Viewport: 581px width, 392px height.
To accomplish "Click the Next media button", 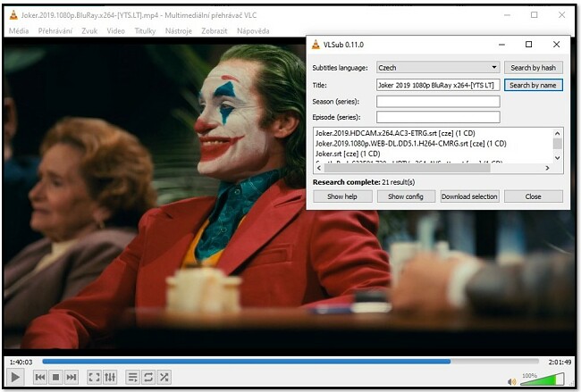I will pyautogui.click(x=72, y=377).
